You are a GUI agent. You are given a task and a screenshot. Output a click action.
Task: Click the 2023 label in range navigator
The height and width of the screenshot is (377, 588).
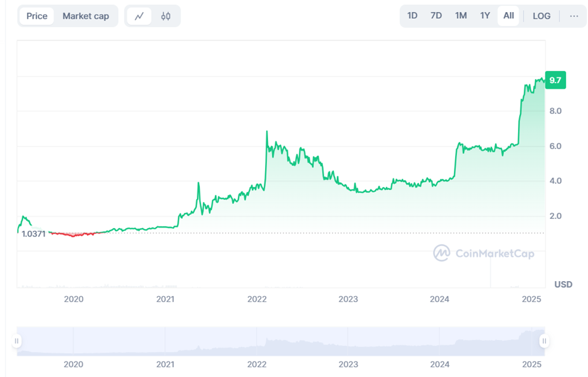[348, 364]
